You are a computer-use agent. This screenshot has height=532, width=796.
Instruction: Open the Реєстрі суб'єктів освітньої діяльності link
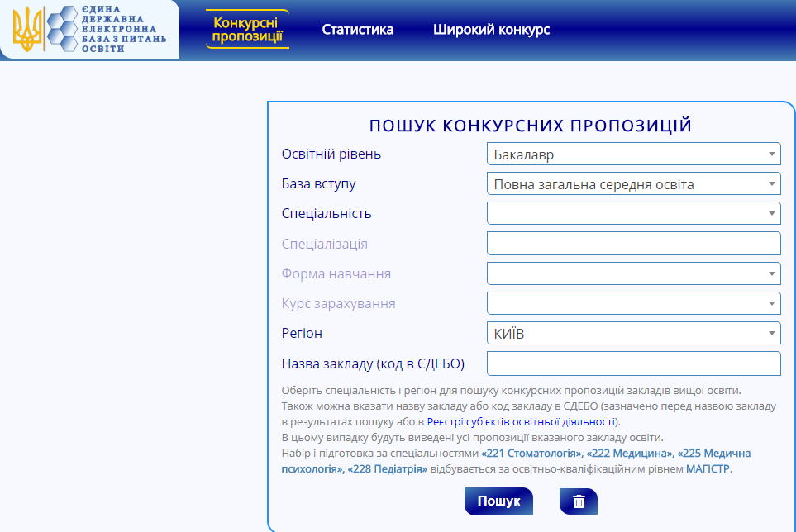coord(521,421)
